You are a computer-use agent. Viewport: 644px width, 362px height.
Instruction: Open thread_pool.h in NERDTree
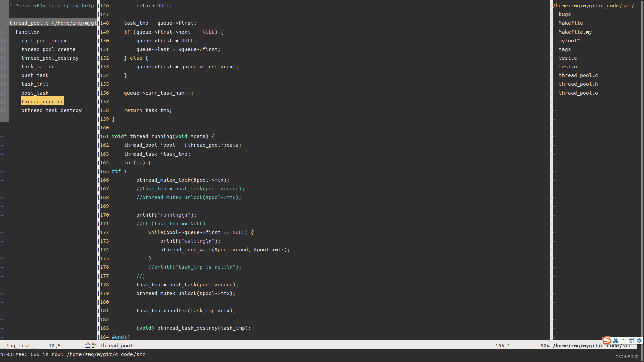[578, 84]
